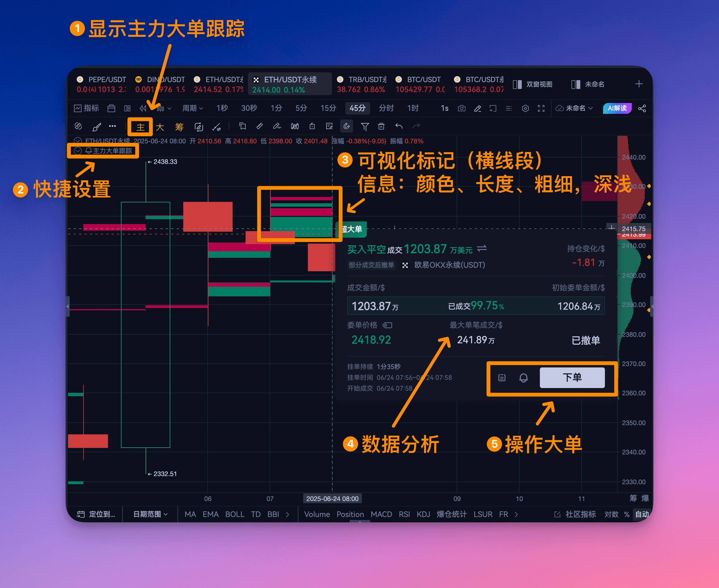Click the fullscreen expand icon
The image size is (719, 588).
point(541,108)
